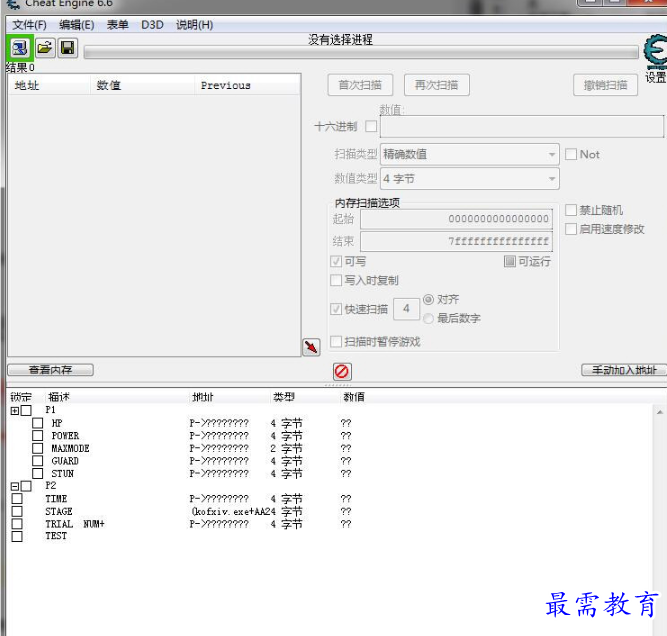Image resolution: width=667 pixels, height=636 pixels.
Task: Toggle 快速扫描 checkbox
Action: 336,309
